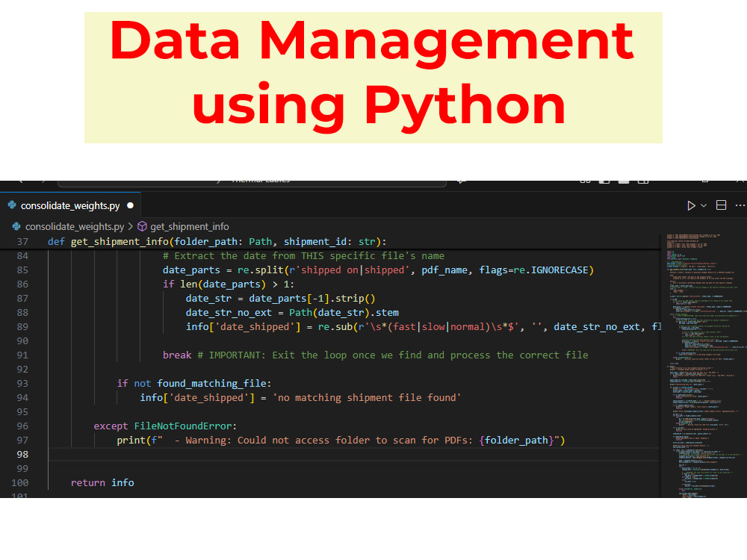The image size is (747, 560).
Task: Open get_shipment_info breadcrumb symbol
Action: tap(190, 227)
